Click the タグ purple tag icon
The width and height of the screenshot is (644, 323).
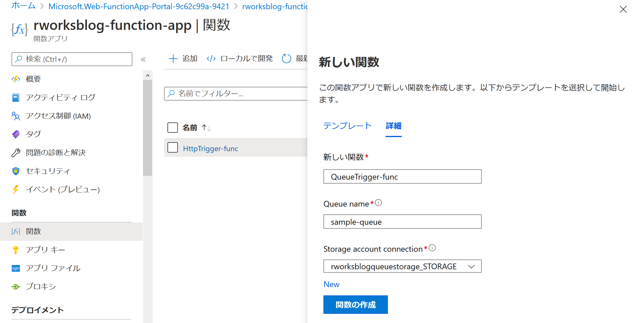(x=16, y=134)
